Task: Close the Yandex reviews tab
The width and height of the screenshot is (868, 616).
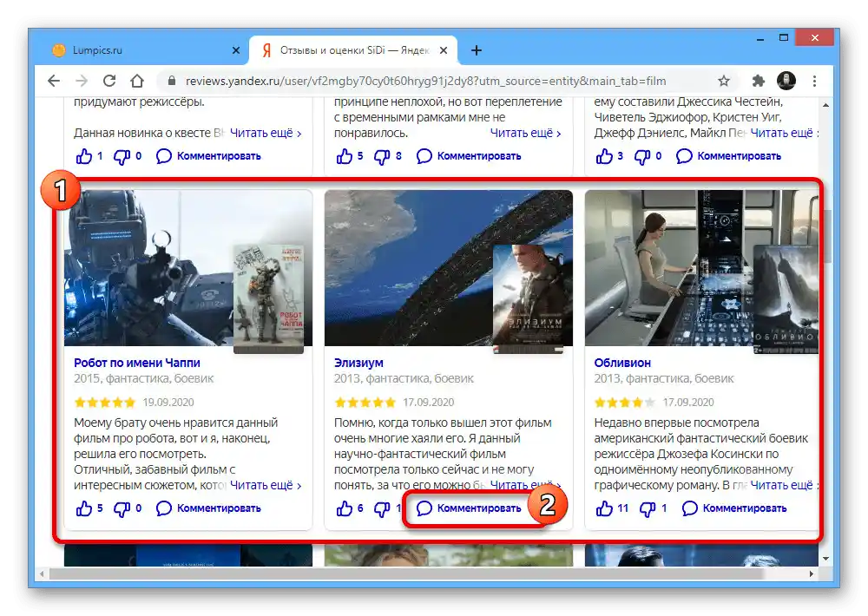Action: (x=444, y=50)
